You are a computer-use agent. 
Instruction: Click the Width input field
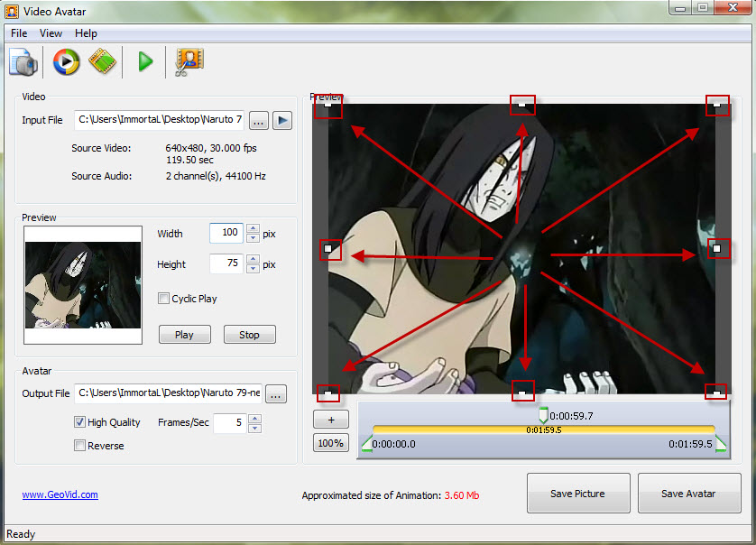tap(226, 233)
